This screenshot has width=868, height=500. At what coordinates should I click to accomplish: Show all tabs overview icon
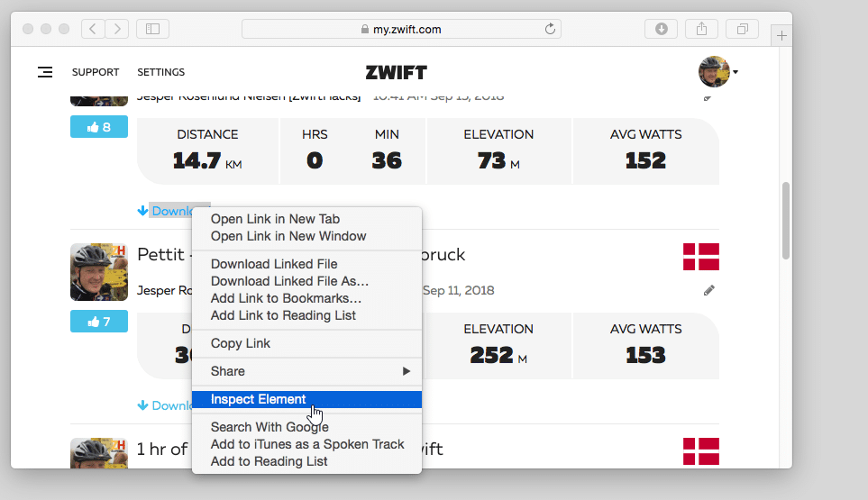[x=743, y=29]
